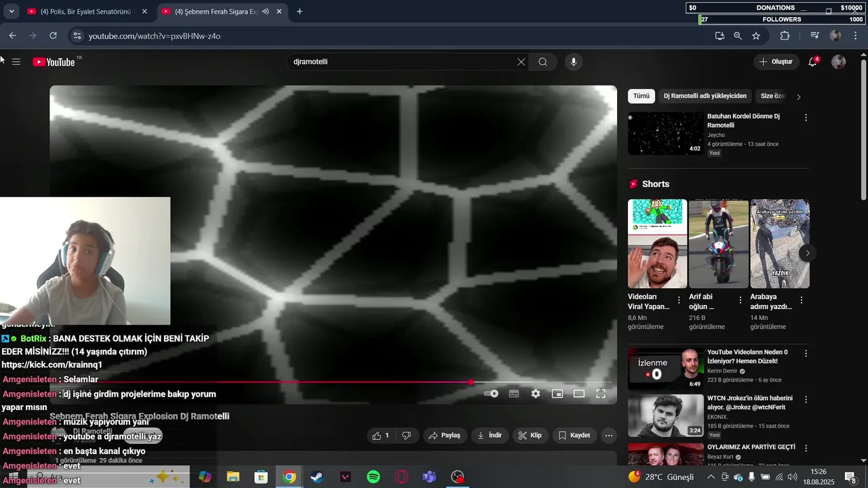Click Oluştur create button
The height and width of the screenshot is (488, 868).
(776, 62)
